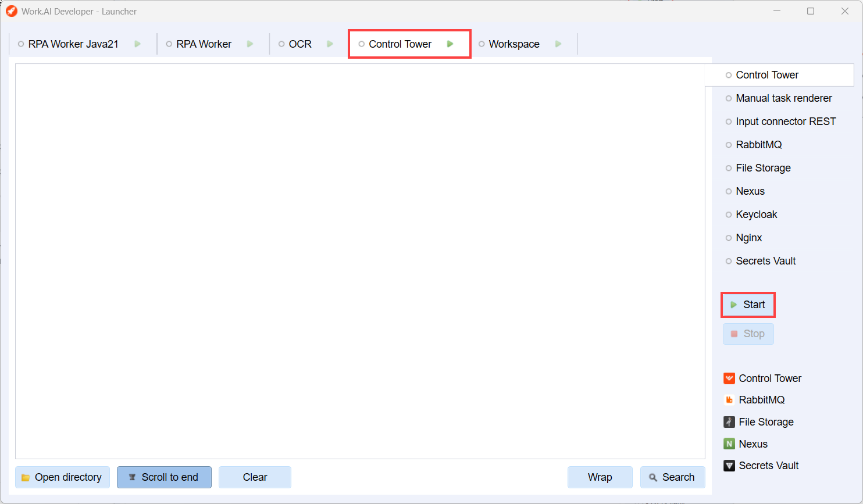The height and width of the screenshot is (504, 863).
Task: Select Control Tower in the service list
Action: tap(780, 75)
